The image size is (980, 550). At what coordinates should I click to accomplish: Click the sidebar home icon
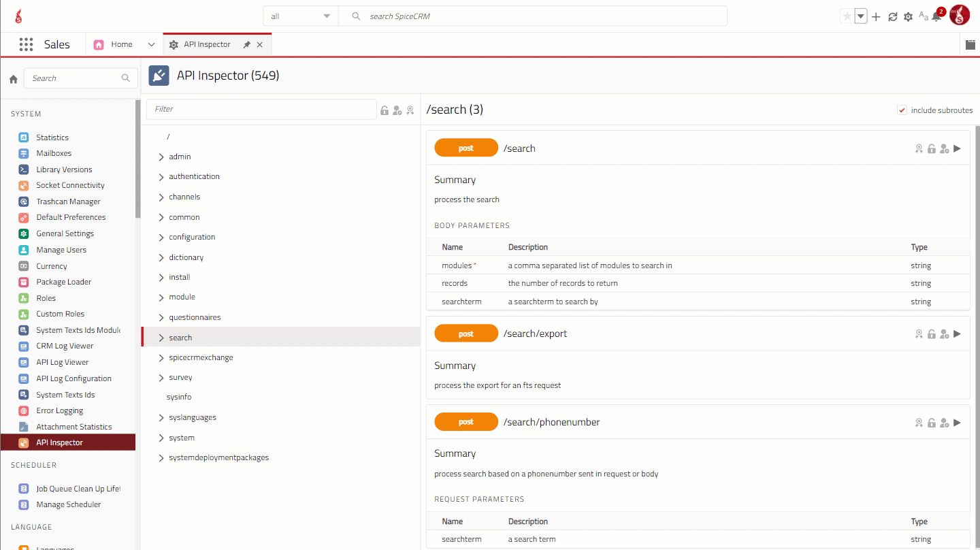tap(13, 79)
